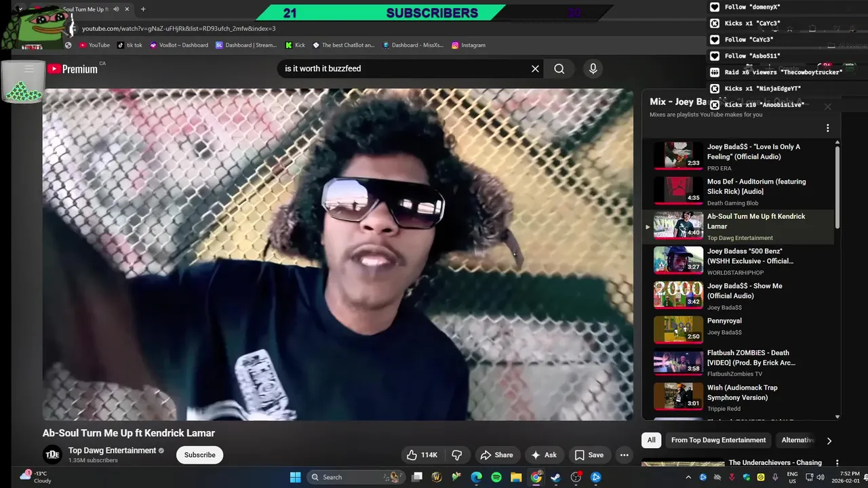Play Pennyroyal from the mix
This screenshot has width=868, height=488.
pos(738,330)
